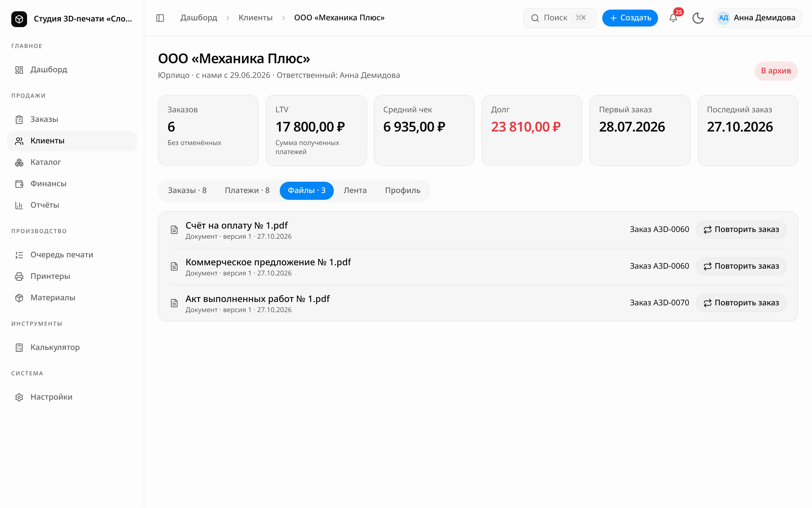Click document icon of Счёт на оплату file
The height and width of the screenshot is (508, 812).
tap(174, 230)
